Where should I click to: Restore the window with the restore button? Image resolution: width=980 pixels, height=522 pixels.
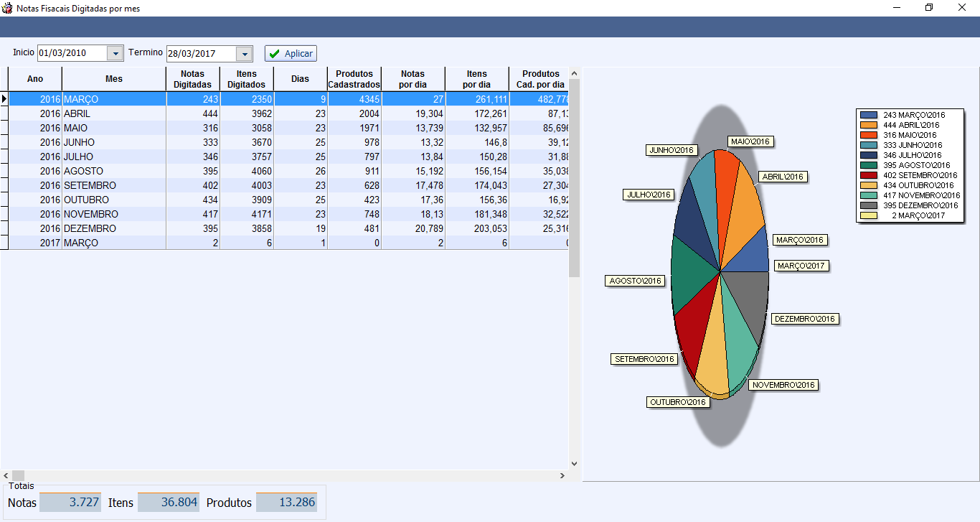click(x=929, y=8)
